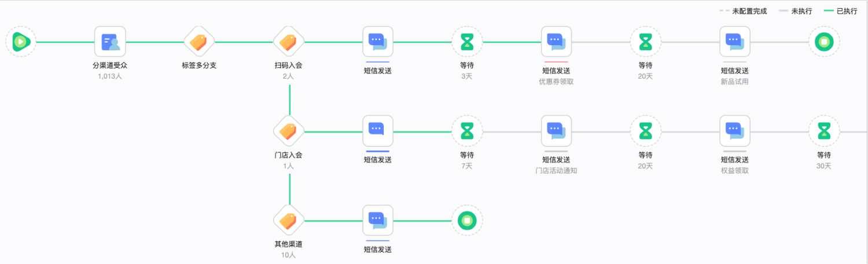Viewport: 868px width, 264px height.
Task: Open the 门店活动通知 SMS node icon
Action: point(556,131)
